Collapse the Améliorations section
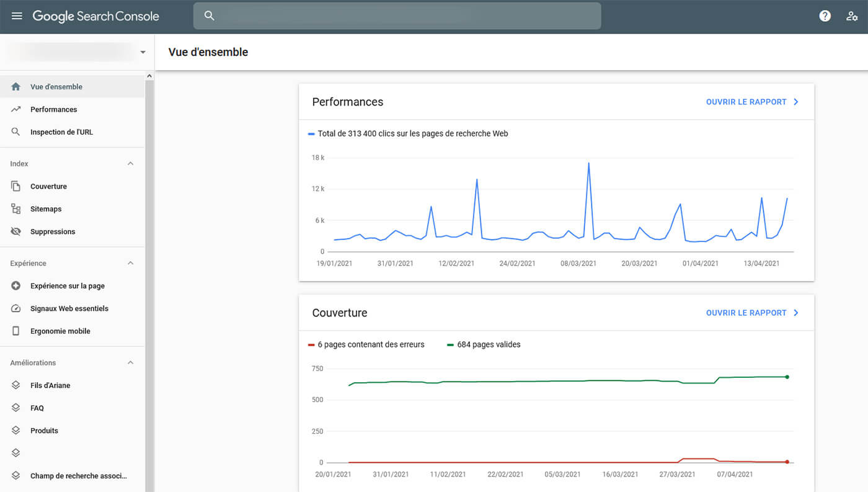The width and height of the screenshot is (868, 492). point(130,363)
